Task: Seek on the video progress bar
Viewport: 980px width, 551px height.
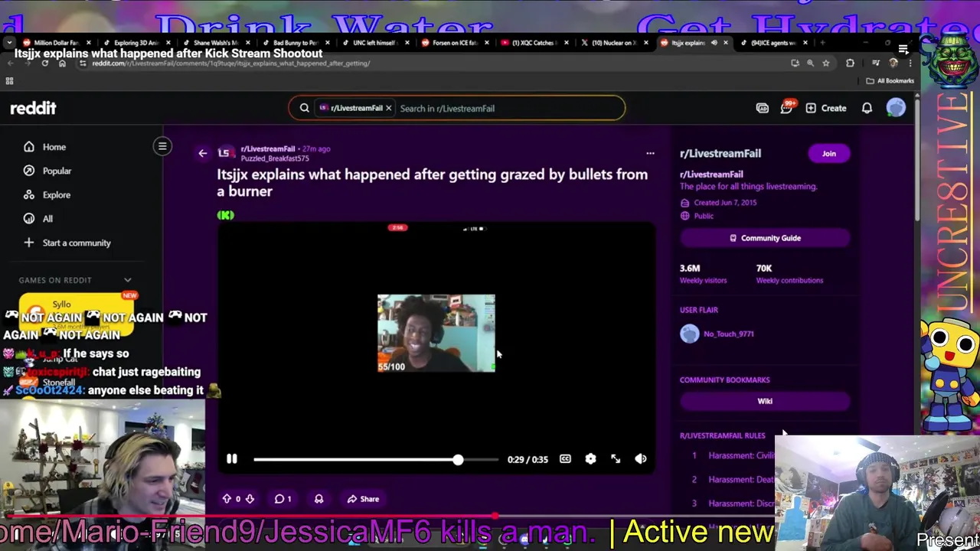Action: click(375, 459)
